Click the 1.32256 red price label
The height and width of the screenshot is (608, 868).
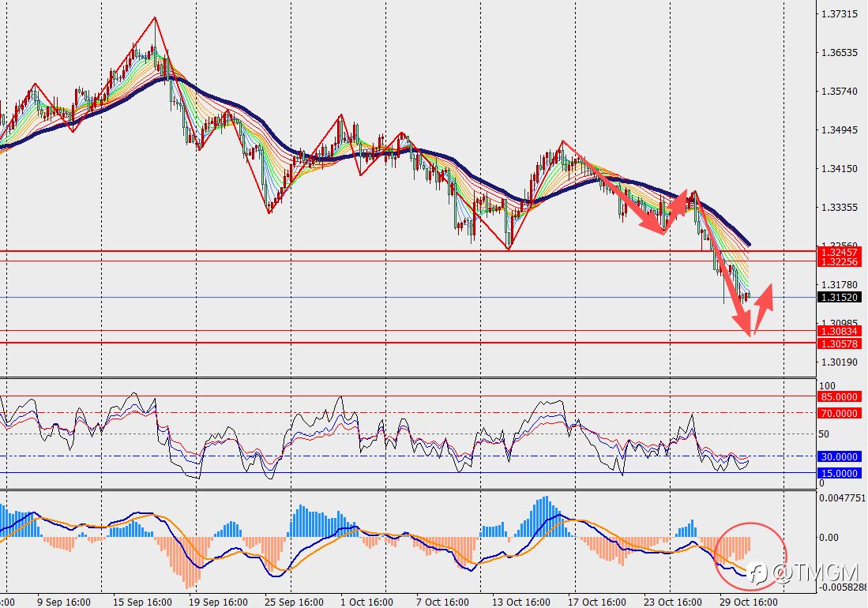click(x=840, y=261)
